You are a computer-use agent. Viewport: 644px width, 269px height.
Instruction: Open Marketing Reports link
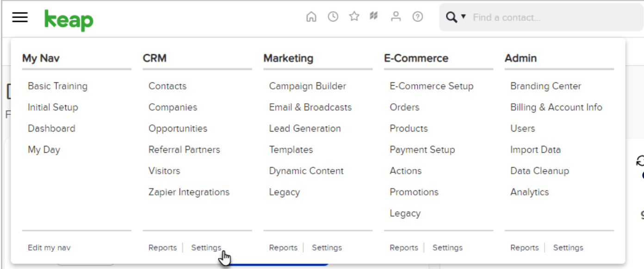coord(283,248)
